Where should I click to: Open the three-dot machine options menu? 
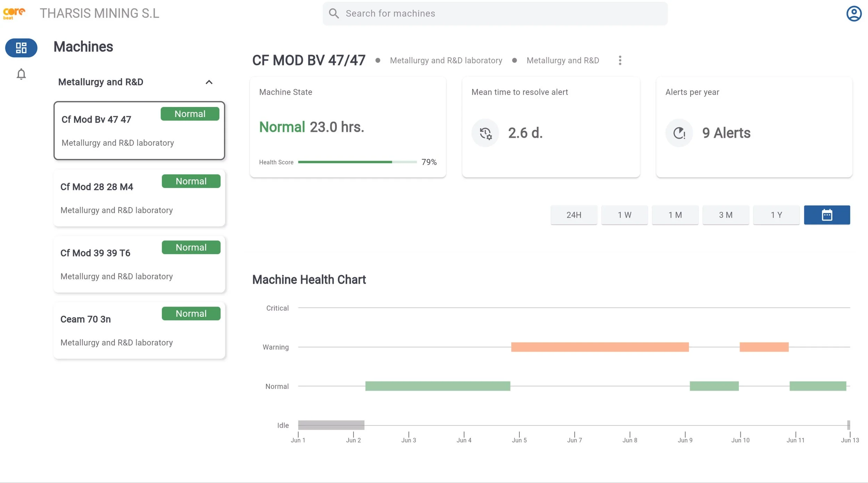click(620, 60)
